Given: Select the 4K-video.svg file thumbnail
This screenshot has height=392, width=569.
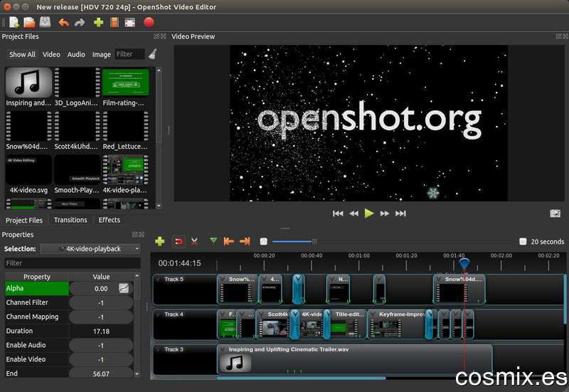Looking at the screenshot, I should coord(28,170).
